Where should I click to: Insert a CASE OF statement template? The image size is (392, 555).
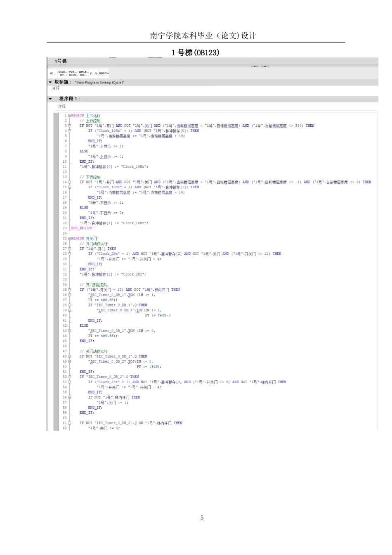(63, 74)
